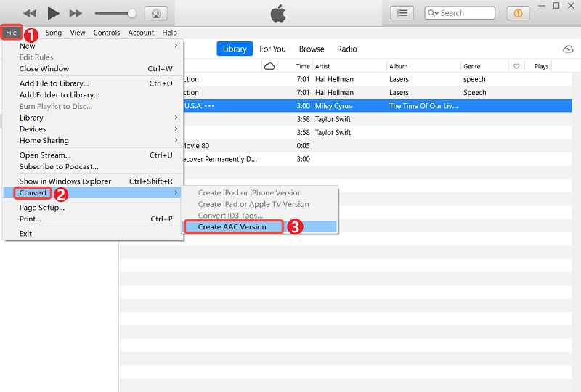Select Add File to Library menu entry

pyautogui.click(x=54, y=83)
